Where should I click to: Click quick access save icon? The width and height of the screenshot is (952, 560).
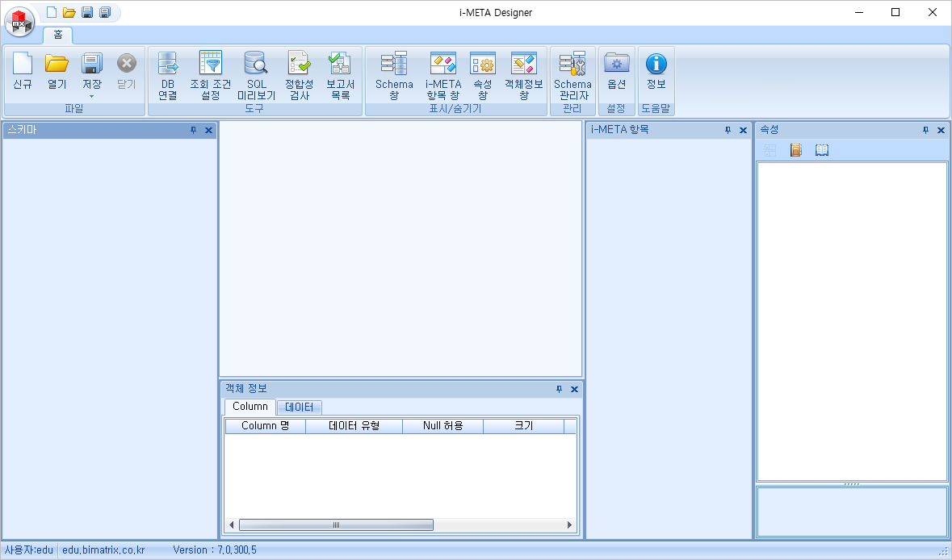point(87,12)
